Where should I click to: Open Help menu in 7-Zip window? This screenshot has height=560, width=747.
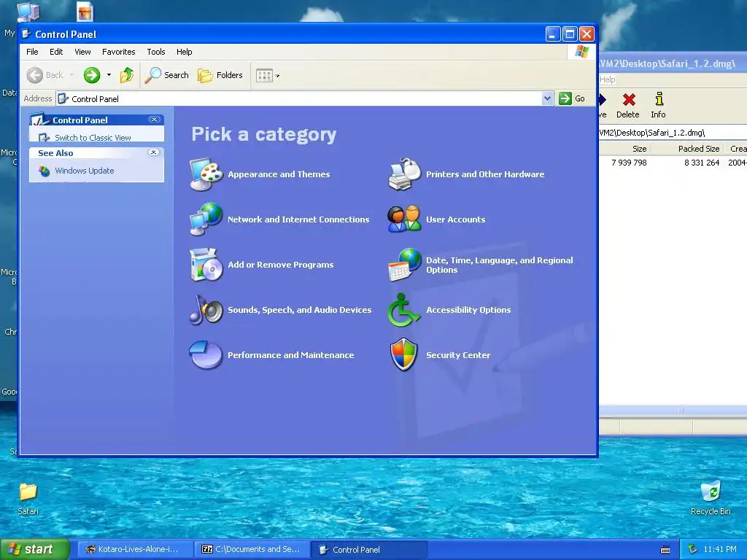607,79
